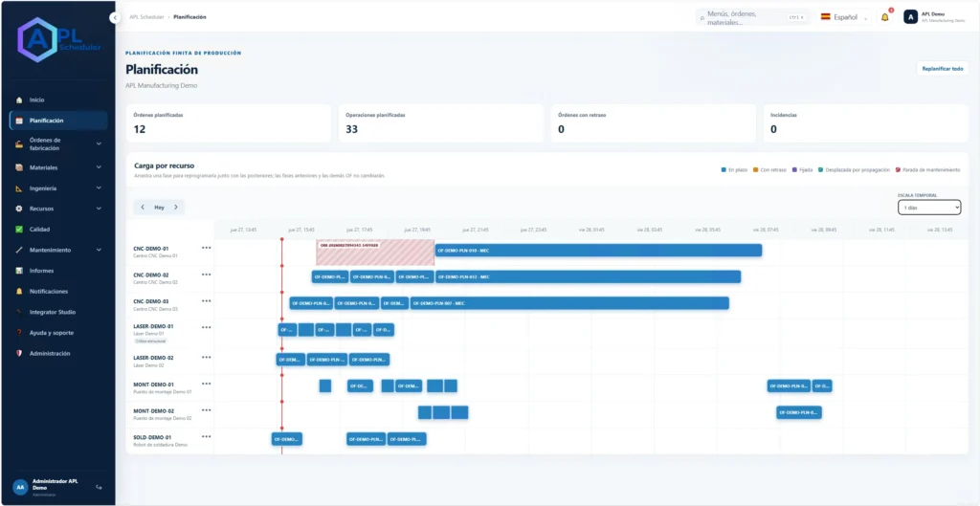Click the current-time red marker at top
980x506 pixels.
pos(282,239)
